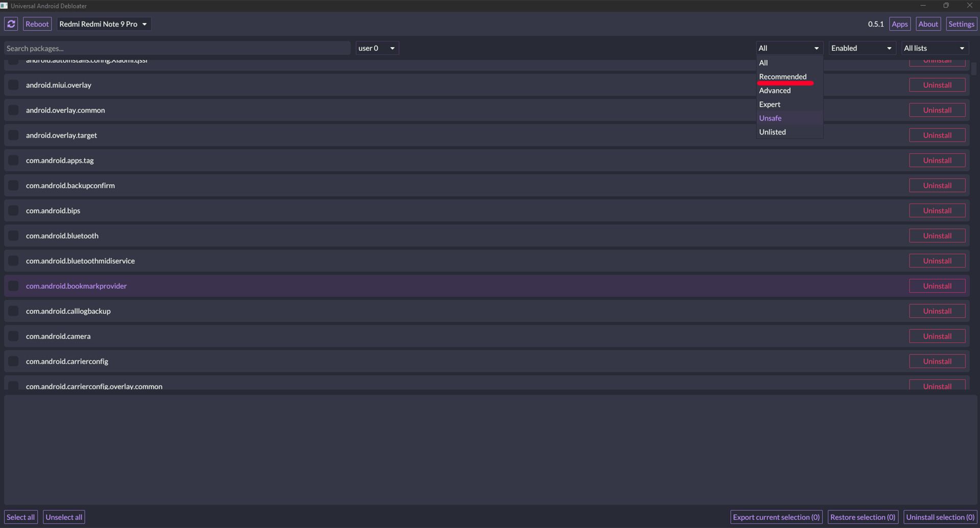Click the Reboot button
Screen dimensions: 980x528
(37, 24)
